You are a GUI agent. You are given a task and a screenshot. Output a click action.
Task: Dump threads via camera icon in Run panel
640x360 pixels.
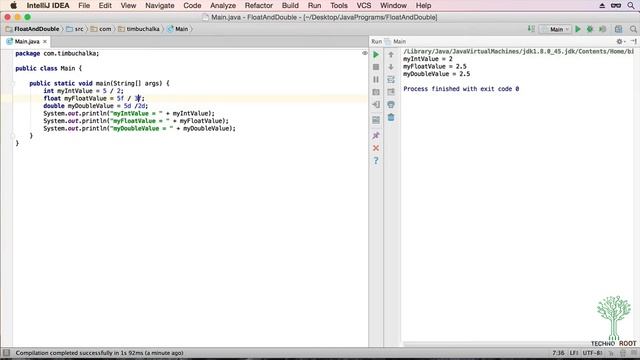click(376, 92)
